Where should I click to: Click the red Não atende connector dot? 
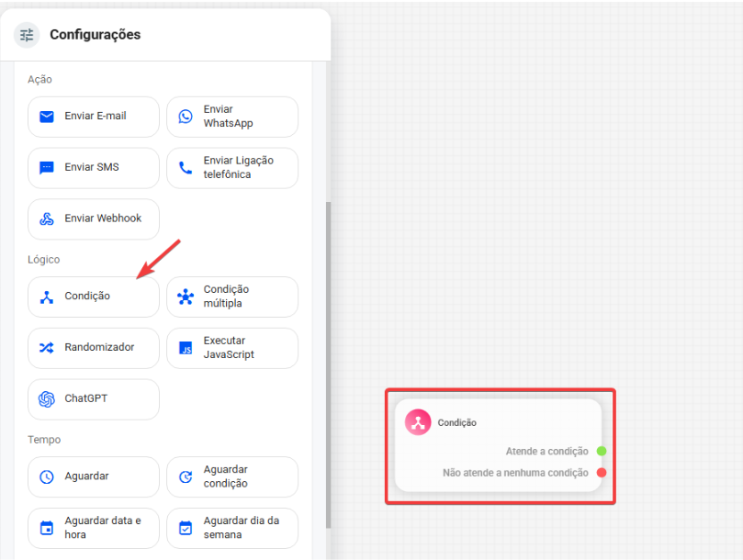pyautogui.click(x=602, y=473)
